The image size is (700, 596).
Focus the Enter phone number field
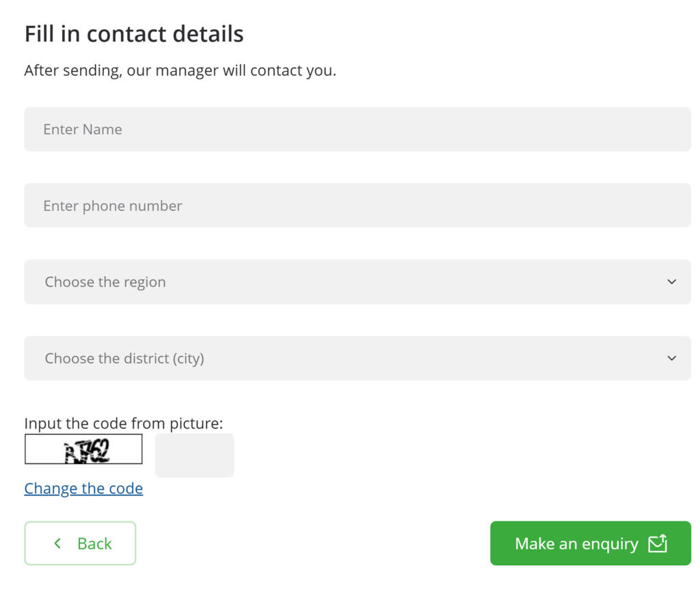tap(357, 206)
